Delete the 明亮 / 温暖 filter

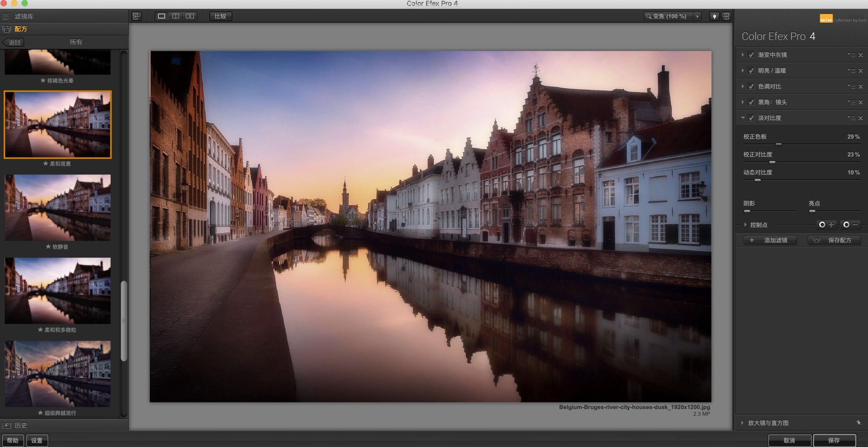click(x=861, y=71)
